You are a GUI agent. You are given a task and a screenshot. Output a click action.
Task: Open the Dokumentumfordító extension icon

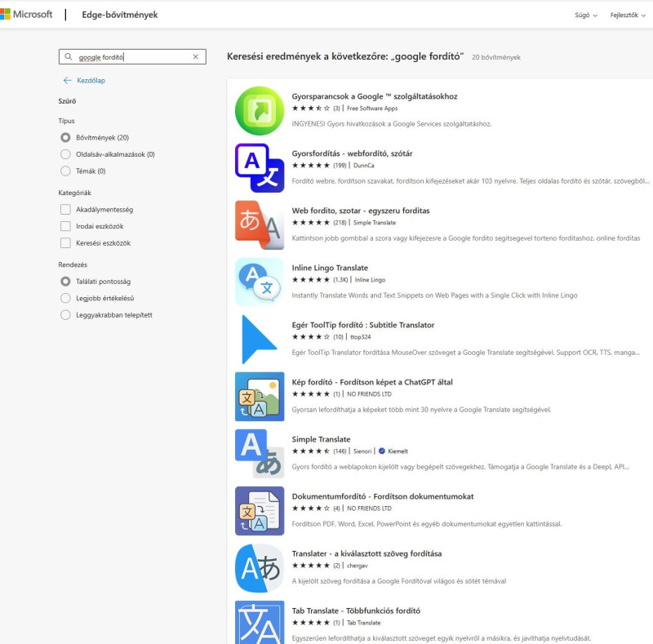[x=260, y=511]
